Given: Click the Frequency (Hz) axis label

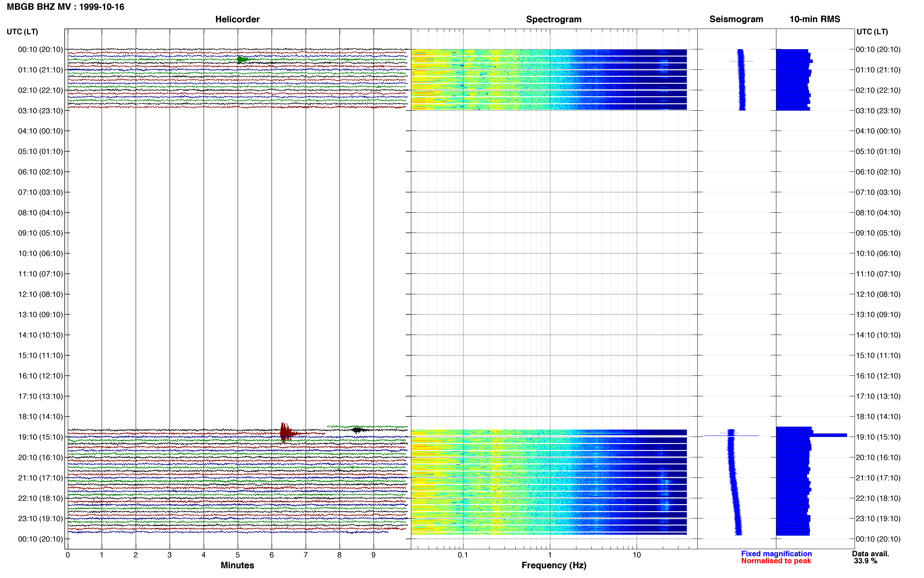Looking at the screenshot, I should point(554,565).
